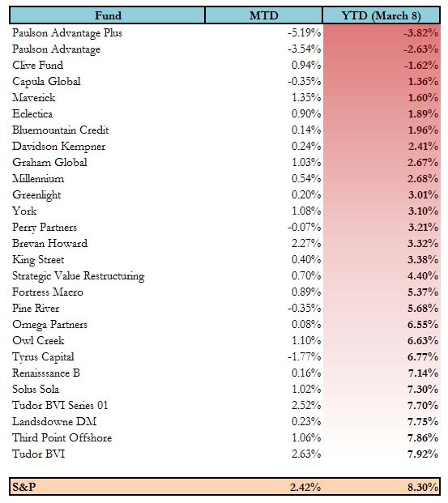Image resolution: width=448 pixels, height=503 pixels.
Task: Select the Renaisssance B fund name
Action: coord(46,373)
